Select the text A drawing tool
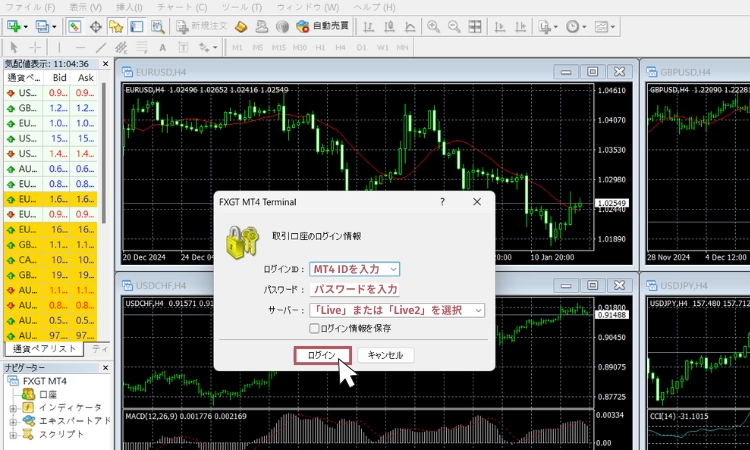The image size is (750, 450). (163, 47)
